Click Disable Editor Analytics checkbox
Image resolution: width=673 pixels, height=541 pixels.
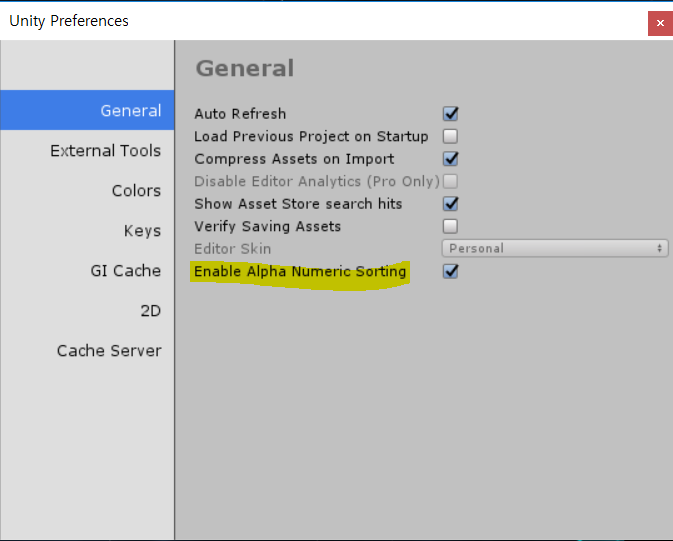coord(450,181)
